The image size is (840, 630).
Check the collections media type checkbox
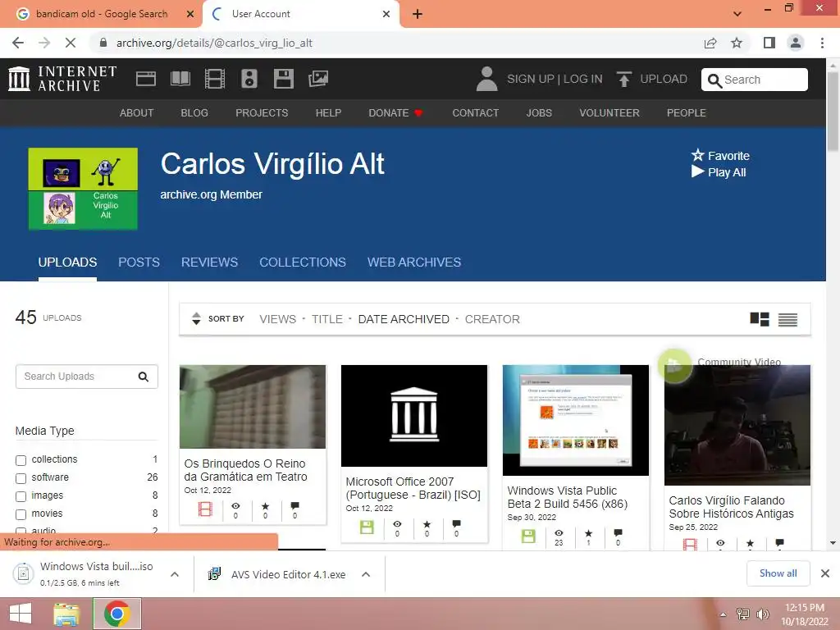(x=21, y=460)
